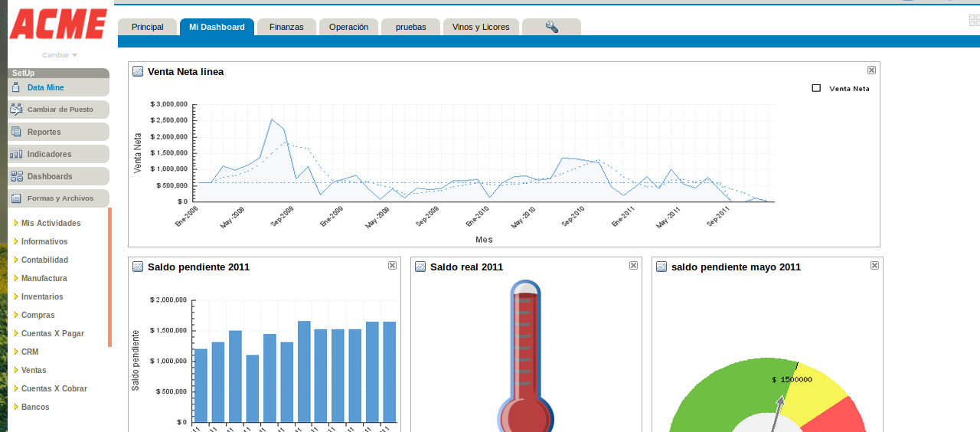
Task: Click the saldo pendiente mayo 2011 icon
Action: click(661, 267)
